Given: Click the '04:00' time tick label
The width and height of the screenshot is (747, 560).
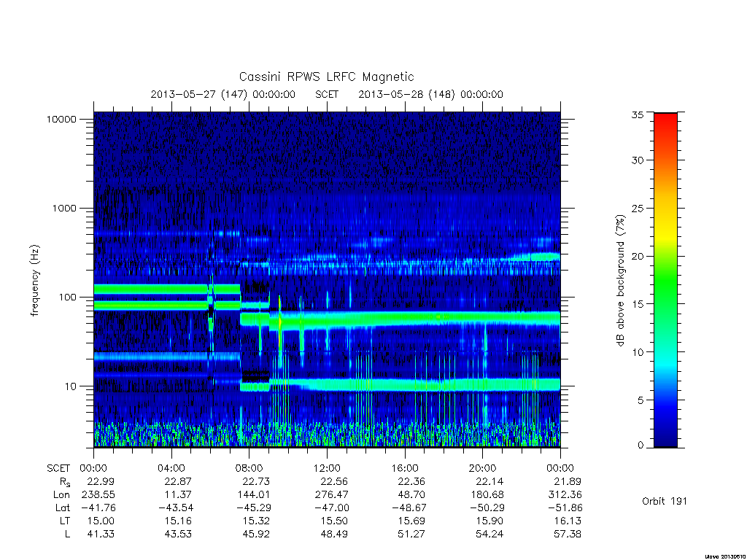Looking at the screenshot, I should (x=171, y=468).
